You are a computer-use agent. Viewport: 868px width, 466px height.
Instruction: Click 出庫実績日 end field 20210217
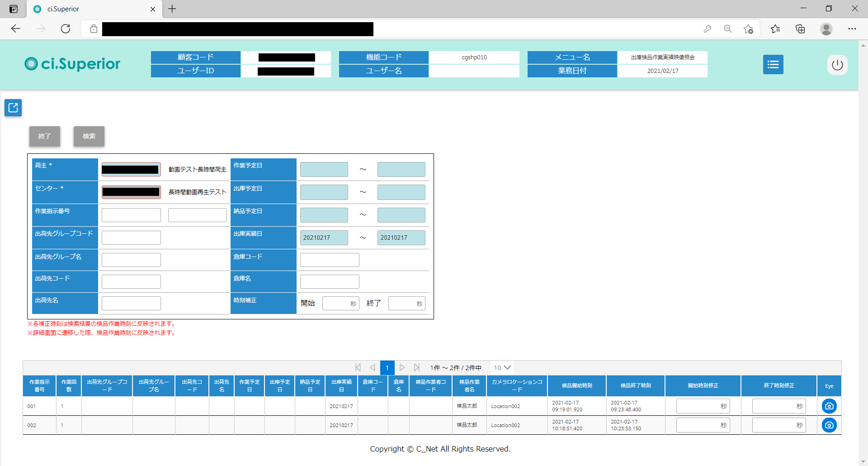tap(401, 238)
